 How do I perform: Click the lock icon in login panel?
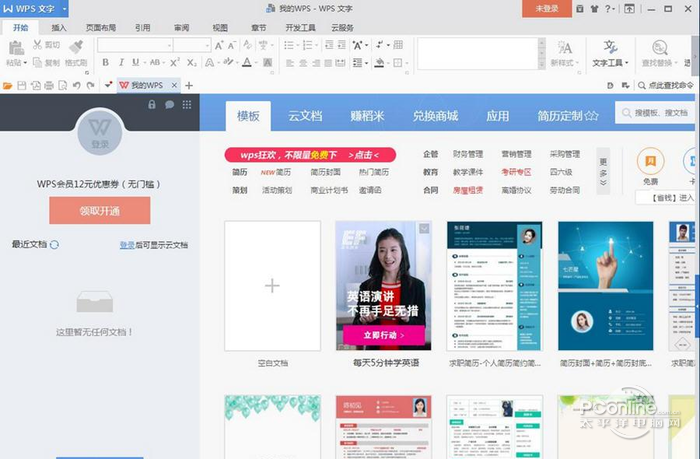click(152, 104)
